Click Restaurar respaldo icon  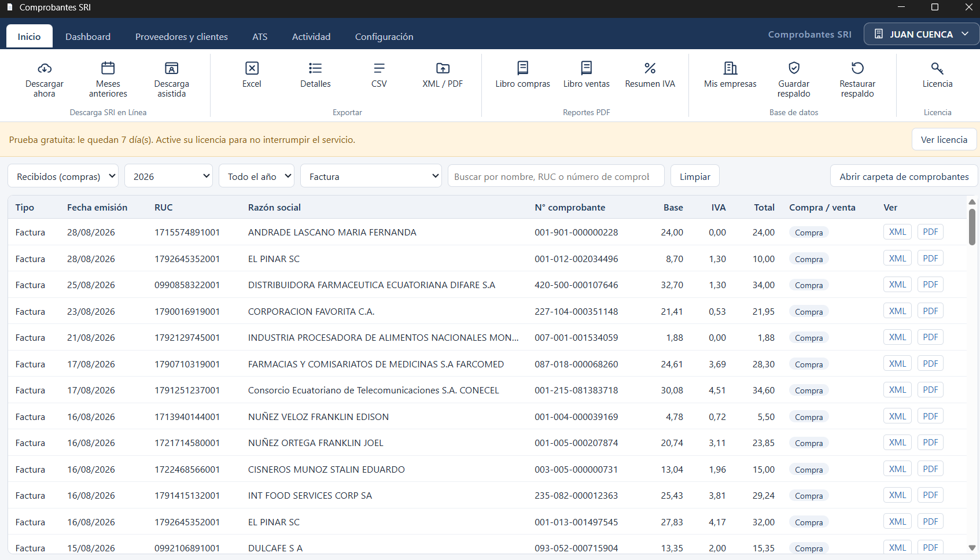point(857,68)
